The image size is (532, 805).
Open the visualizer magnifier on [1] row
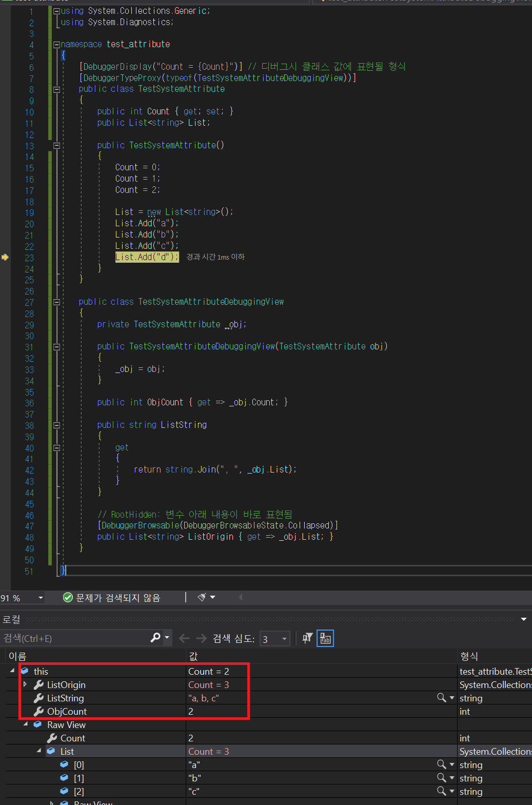click(441, 777)
